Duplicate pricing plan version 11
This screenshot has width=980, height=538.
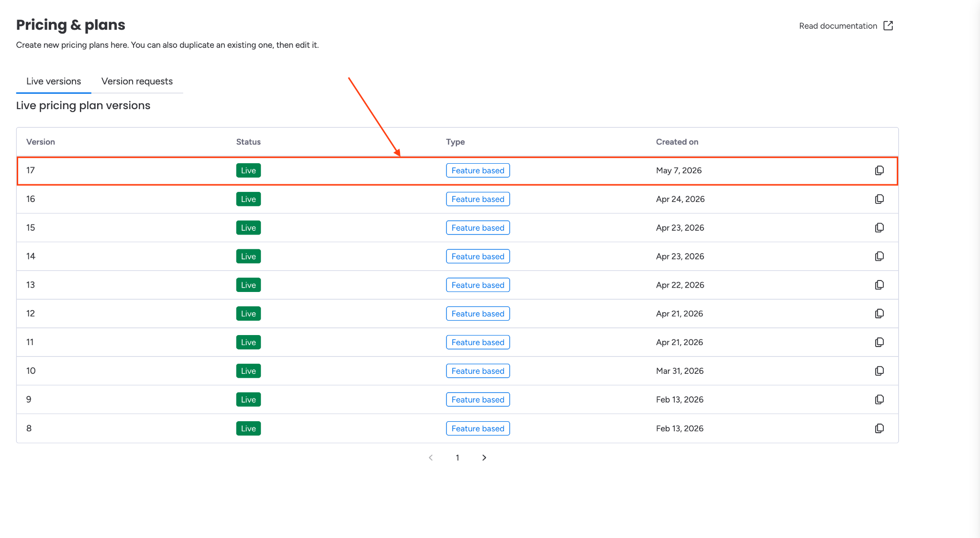click(x=879, y=342)
